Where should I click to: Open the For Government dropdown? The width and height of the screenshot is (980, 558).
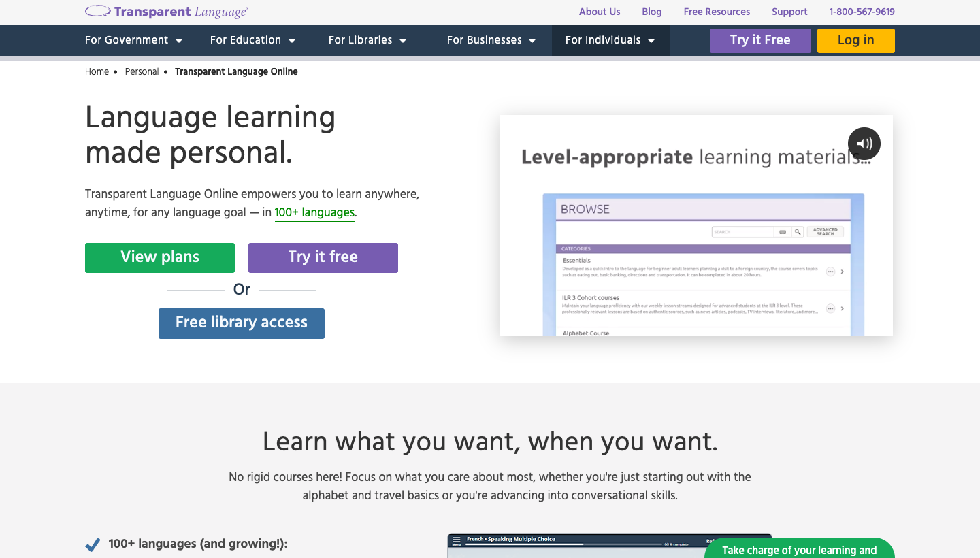134,40
